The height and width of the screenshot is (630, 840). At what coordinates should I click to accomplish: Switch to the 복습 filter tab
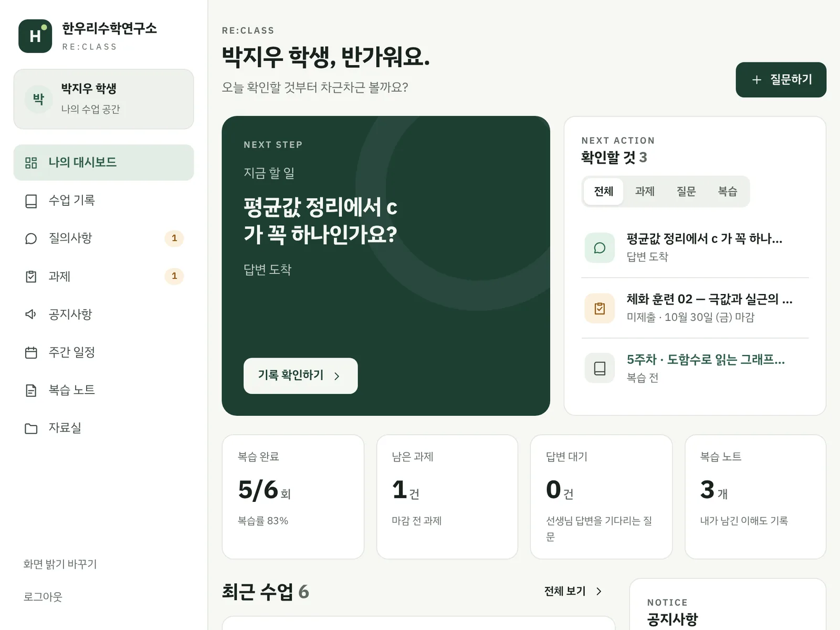(727, 191)
